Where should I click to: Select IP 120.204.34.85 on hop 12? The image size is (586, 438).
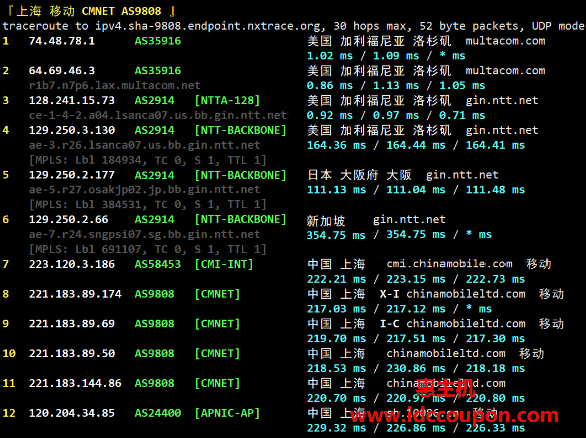coord(72,413)
